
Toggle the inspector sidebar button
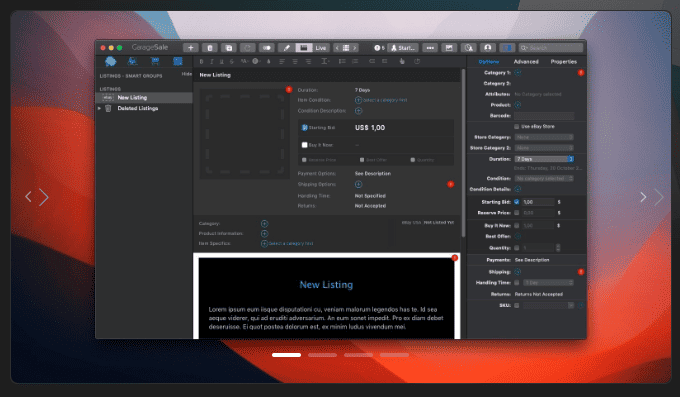tap(507, 48)
